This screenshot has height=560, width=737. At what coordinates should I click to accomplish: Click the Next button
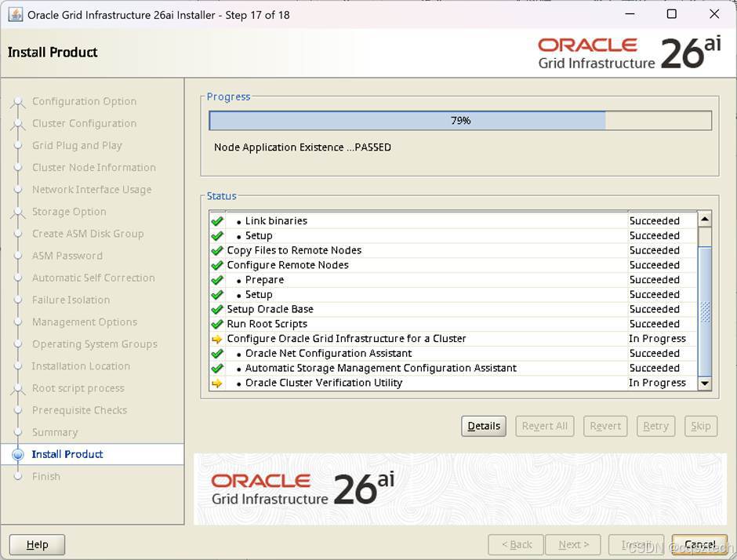(573, 544)
